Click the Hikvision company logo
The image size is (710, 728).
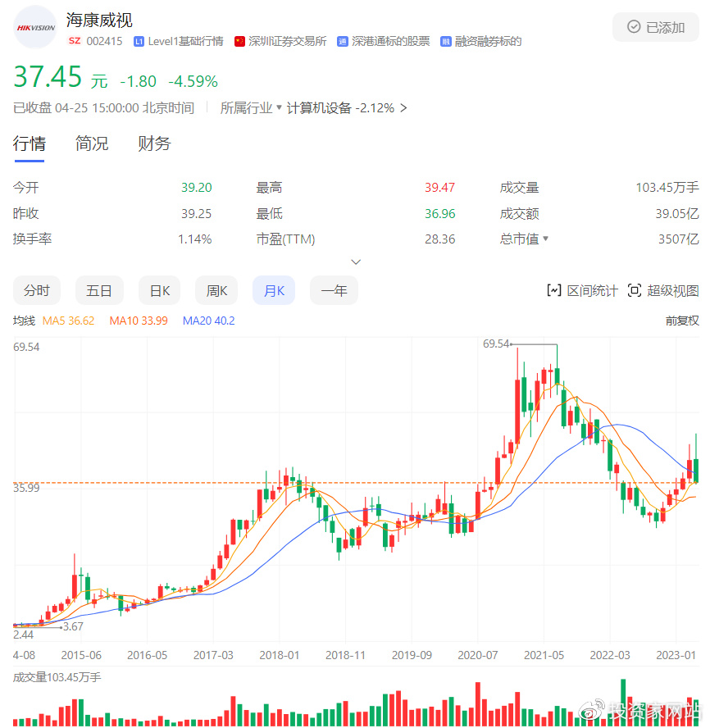coord(35,27)
